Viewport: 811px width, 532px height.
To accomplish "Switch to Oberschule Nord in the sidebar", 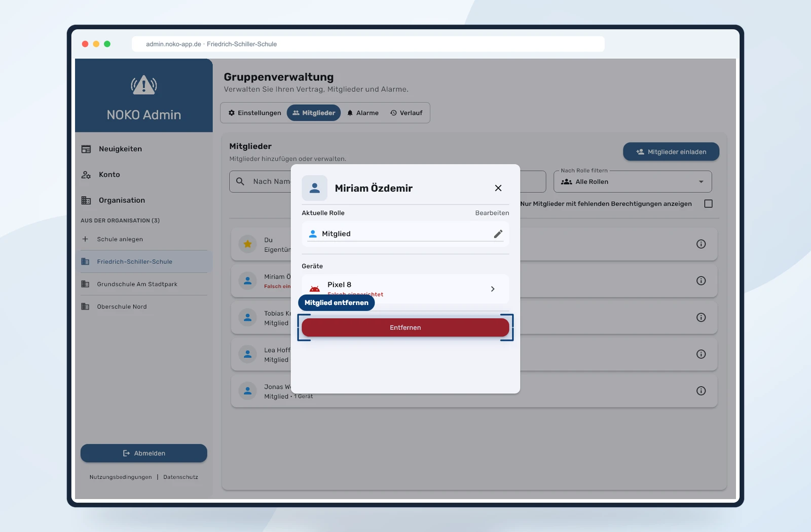I will coord(144,307).
